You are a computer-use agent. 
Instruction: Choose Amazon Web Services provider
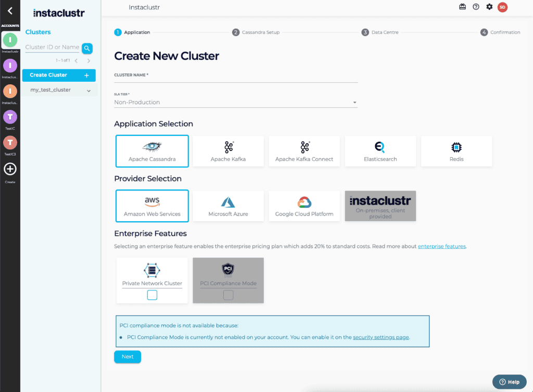coord(151,206)
